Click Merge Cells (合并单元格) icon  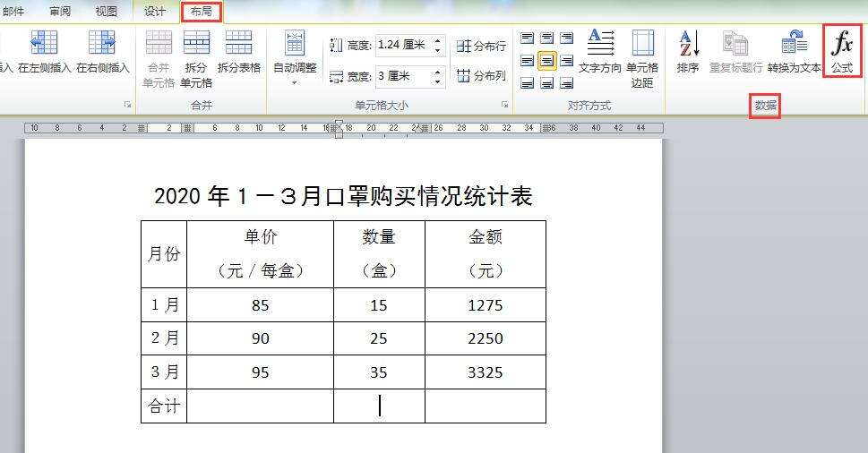(x=159, y=43)
